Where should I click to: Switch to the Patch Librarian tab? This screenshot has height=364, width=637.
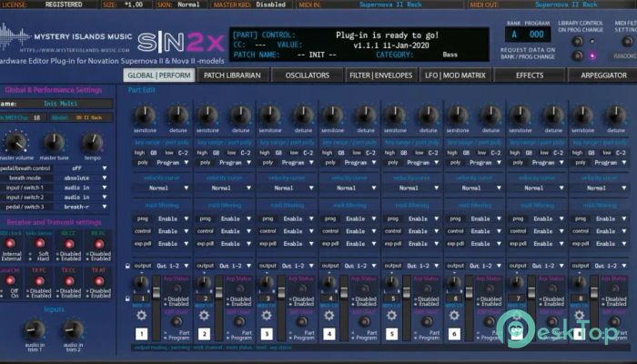click(x=232, y=76)
